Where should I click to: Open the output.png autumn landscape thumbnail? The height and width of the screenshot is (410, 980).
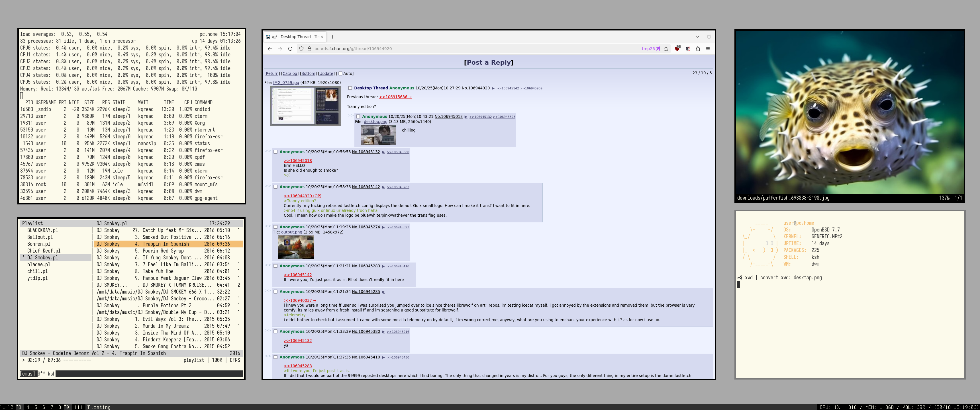[296, 247]
